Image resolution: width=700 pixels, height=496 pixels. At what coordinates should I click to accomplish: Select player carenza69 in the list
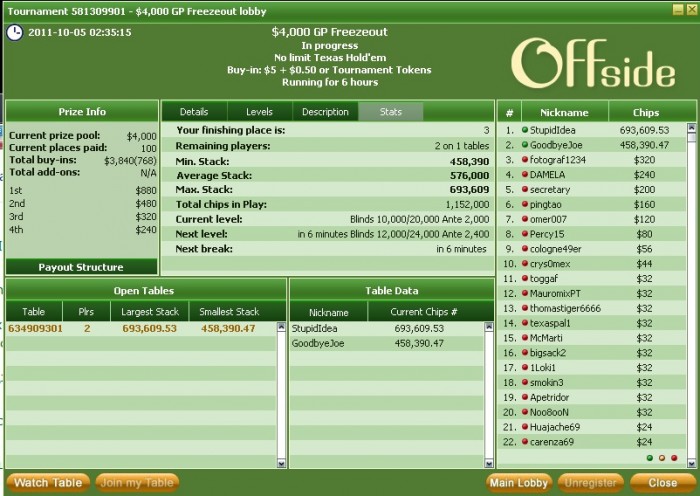(x=592, y=442)
